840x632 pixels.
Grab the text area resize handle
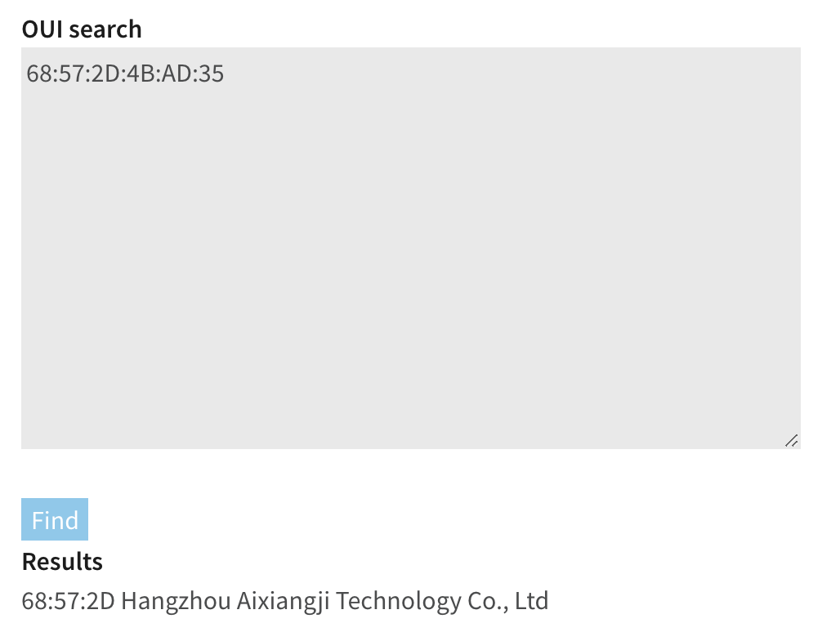[x=791, y=441]
